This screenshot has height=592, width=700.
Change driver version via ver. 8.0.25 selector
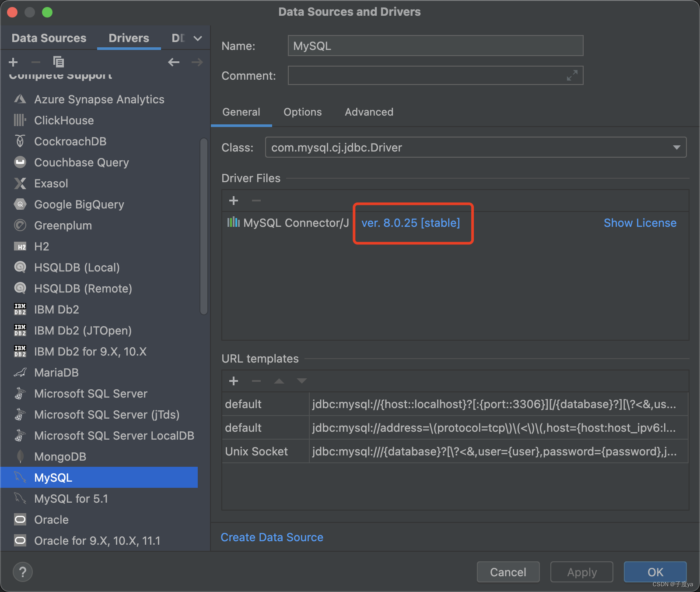412,223
